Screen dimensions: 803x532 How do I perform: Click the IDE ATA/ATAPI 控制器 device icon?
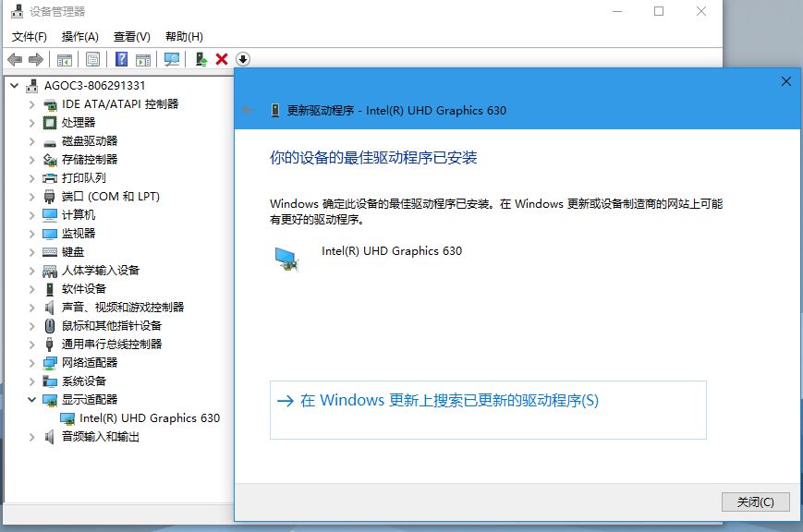coord(50,104)
